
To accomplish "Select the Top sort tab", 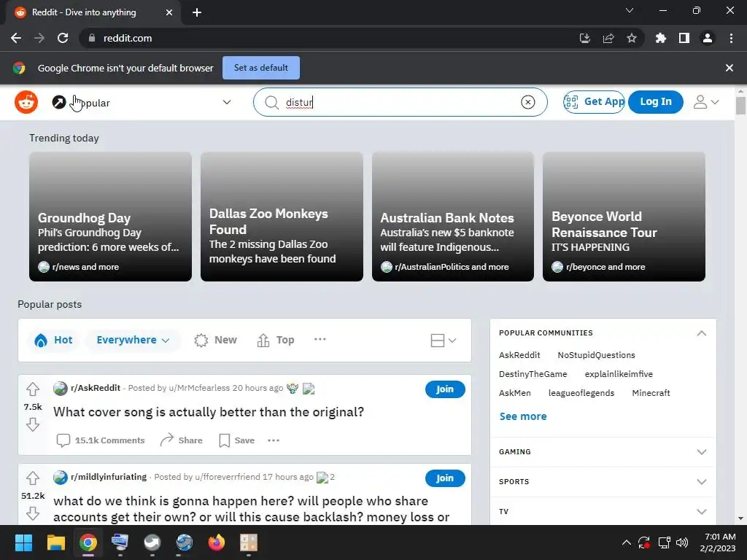I will [x=276, y=340].
